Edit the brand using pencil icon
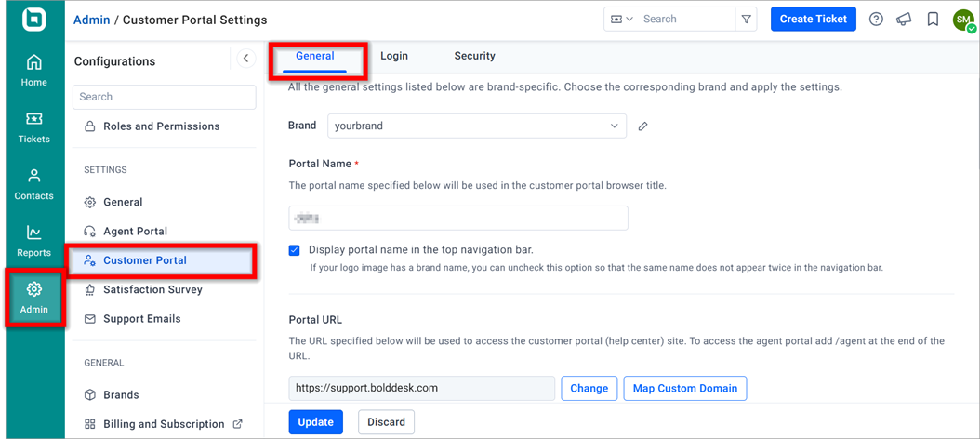 (x=642, y=126)
